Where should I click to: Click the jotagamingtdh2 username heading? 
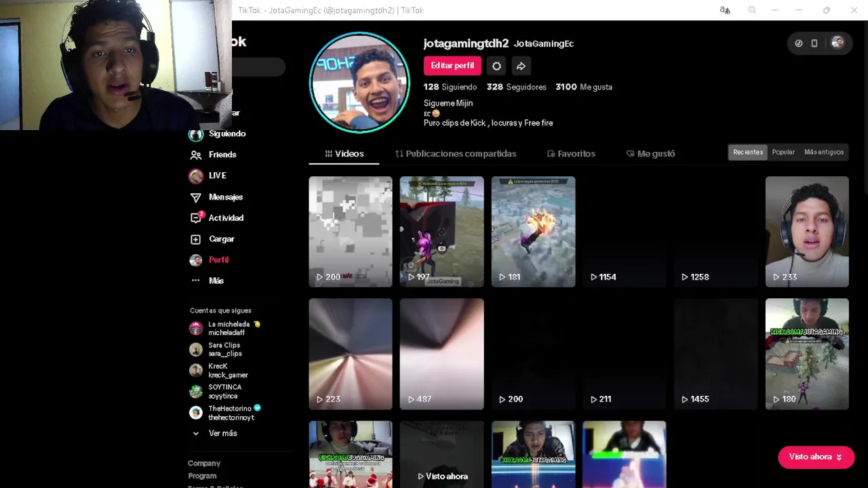pos(466,43)
